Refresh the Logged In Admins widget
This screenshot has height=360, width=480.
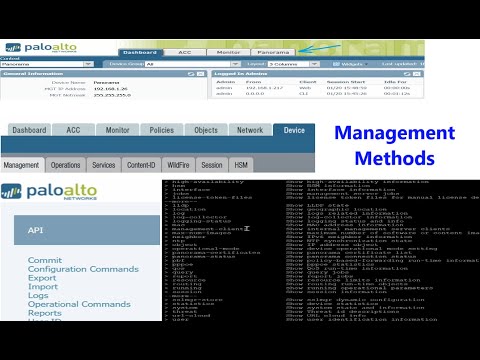point(407,74)
